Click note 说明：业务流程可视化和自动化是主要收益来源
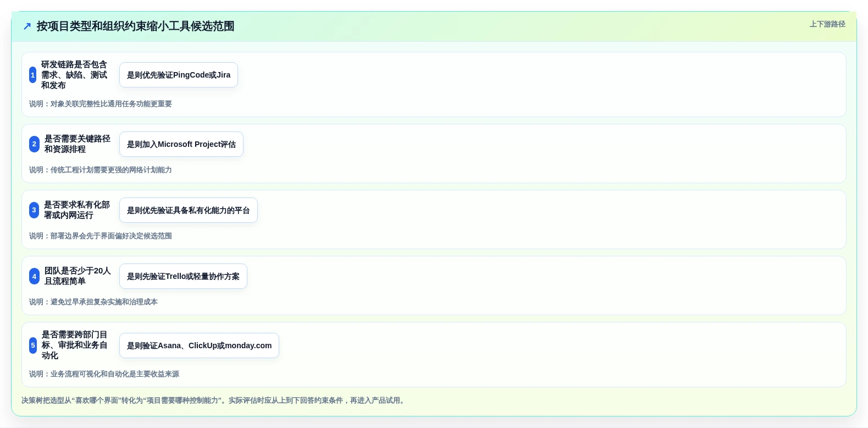Viewport: 868px width, 428px height. click(104, 374)
